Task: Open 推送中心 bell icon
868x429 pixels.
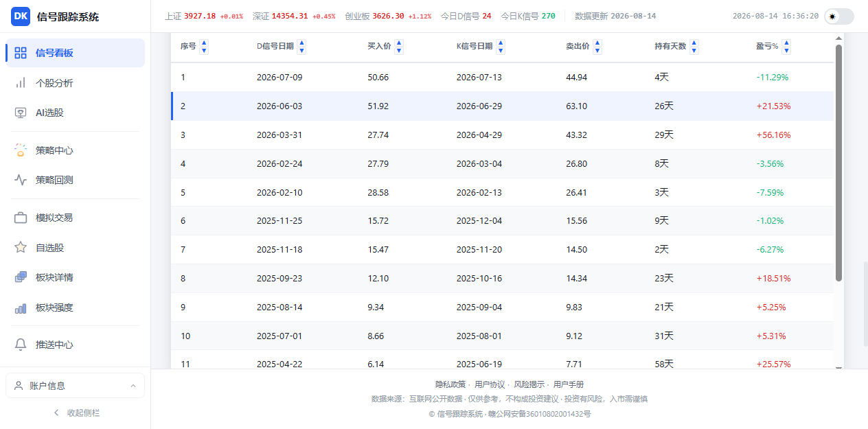Action: (x=21, y=345)
